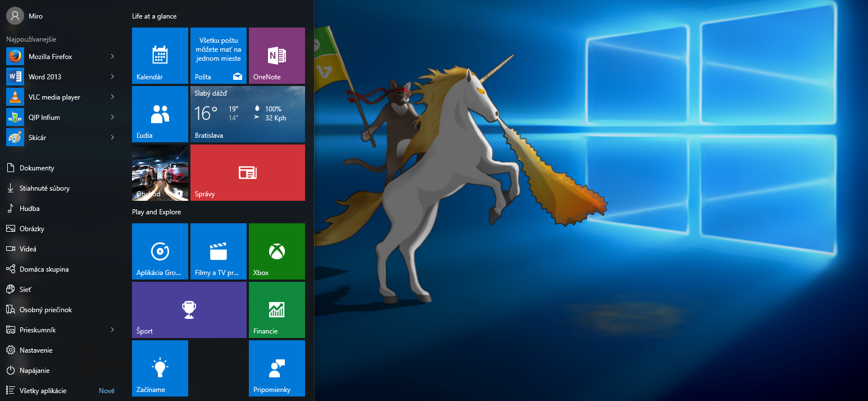Expand VLC media player jump list arrow
The width and height of the screenshot is (868, 401).
(112, 97)
